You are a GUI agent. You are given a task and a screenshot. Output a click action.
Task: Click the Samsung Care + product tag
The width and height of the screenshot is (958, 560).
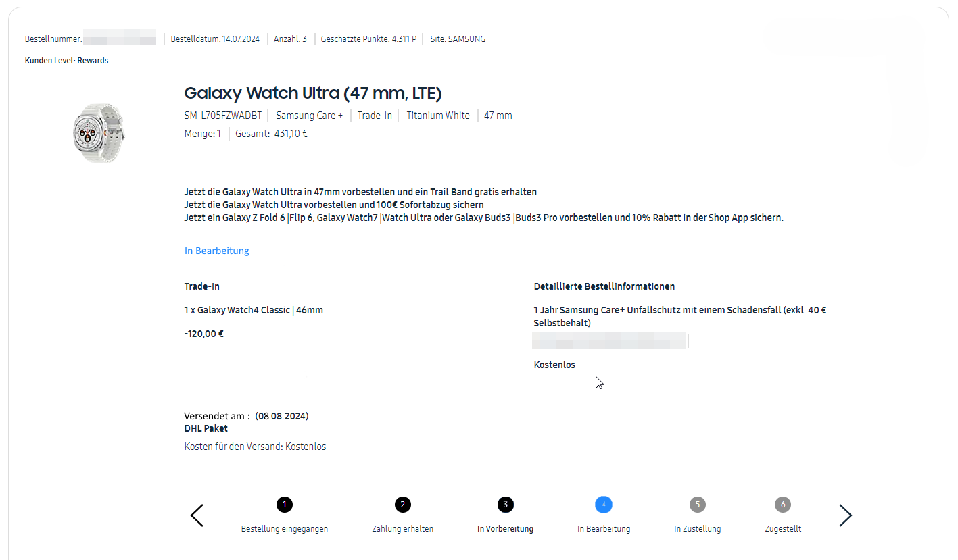(x=309, y=116)
